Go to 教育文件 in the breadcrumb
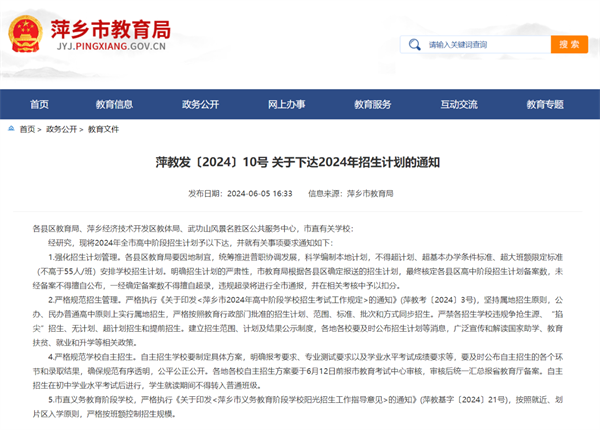The width and height of the screenshot is (600, 430). (103, 129)
